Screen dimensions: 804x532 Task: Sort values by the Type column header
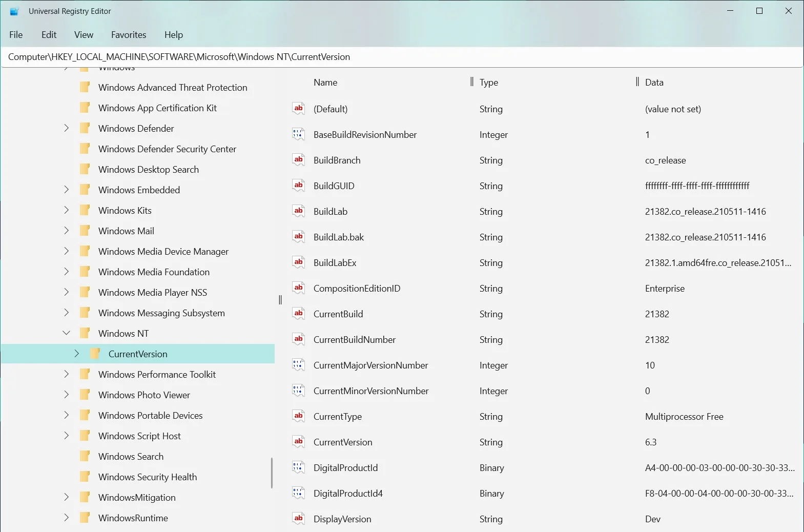[x=489, y=82]
